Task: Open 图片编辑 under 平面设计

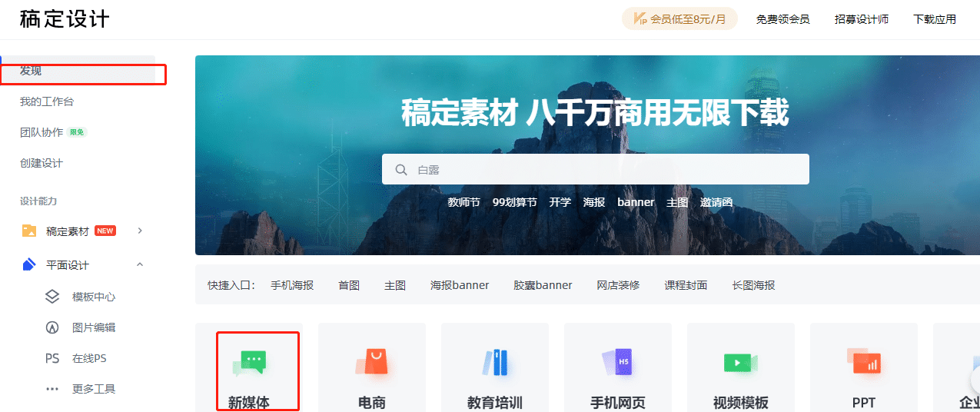Action: pyautogui.click(x=94, y=327)
